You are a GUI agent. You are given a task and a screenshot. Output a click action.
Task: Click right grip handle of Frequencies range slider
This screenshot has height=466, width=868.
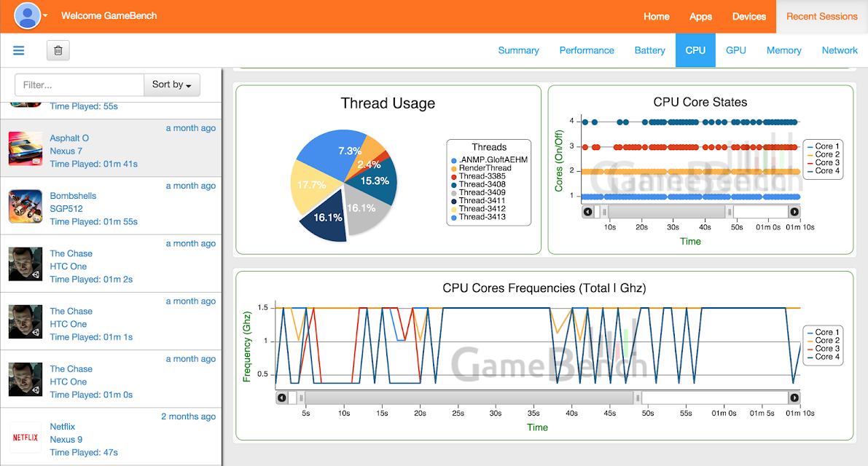pyautogui.click(x=638, y=398)
